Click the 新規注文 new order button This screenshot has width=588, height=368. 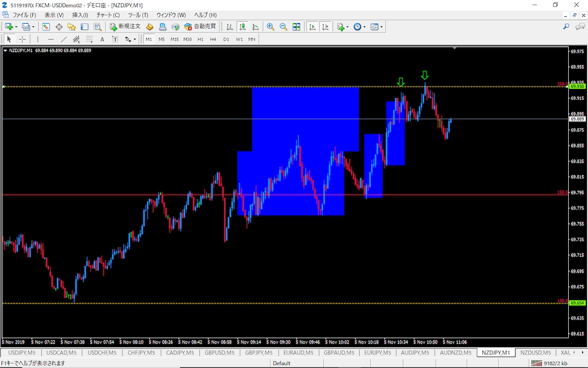pyautogui.click(x=125, y=27)
